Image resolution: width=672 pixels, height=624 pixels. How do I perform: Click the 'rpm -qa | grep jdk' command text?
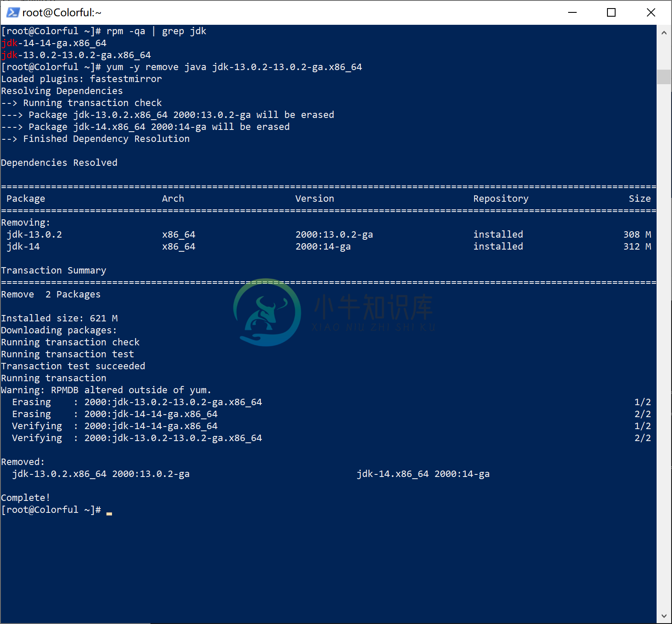pyautogui.click(x=156, y=31)
